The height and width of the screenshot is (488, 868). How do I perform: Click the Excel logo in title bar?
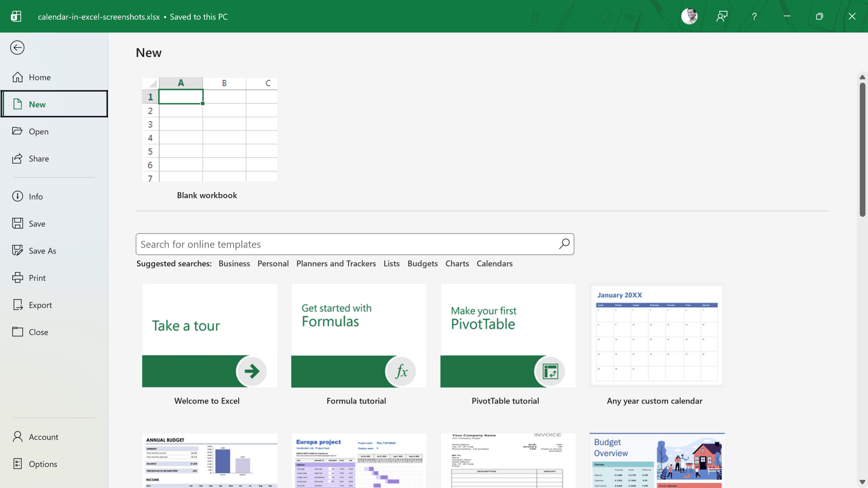pyautogui.click(x=16, y=16)
